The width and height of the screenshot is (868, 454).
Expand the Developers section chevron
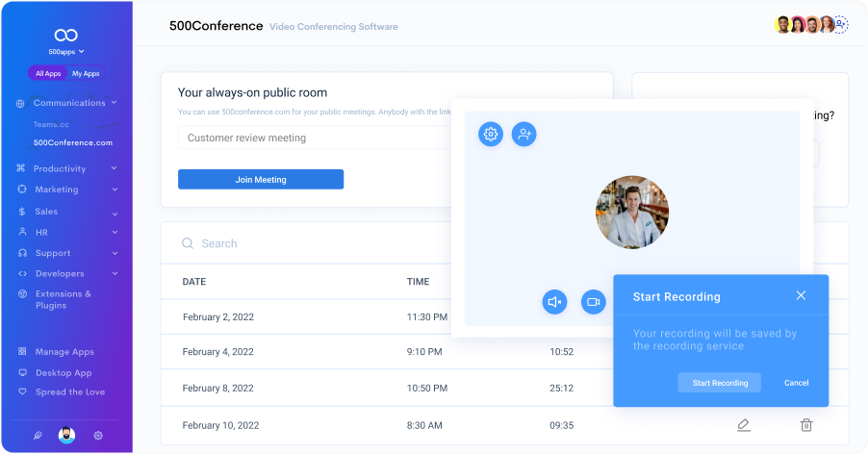tap(115, 274)
